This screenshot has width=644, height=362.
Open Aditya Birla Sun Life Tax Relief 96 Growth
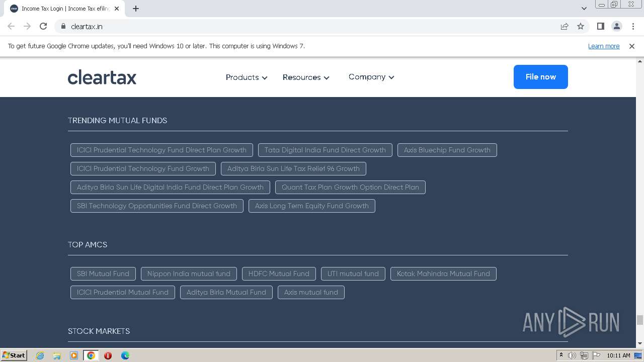coord(293,168)
